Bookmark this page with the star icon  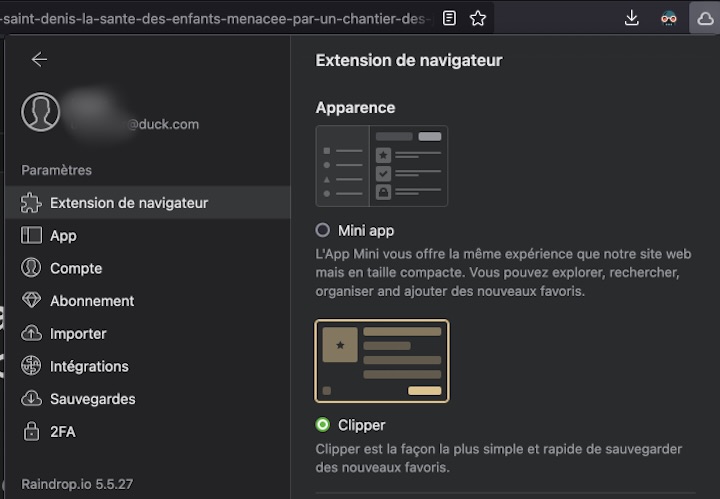point(478,18)
